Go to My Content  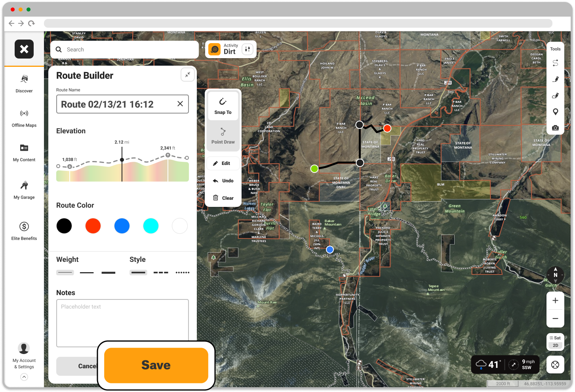coord(24,153)
